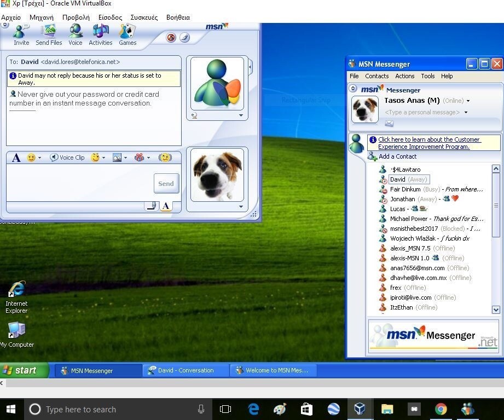Expand the backgrounds picker dropdown

coord(124,157)
